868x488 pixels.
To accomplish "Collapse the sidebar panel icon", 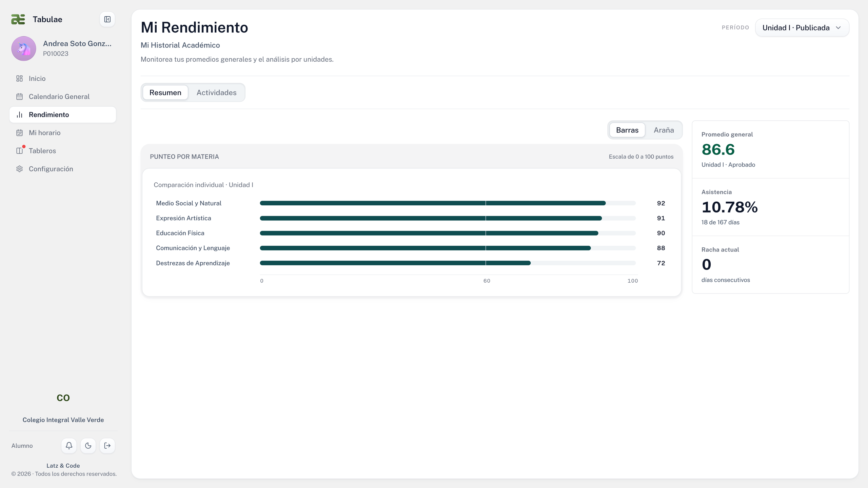I will point(107,19).
